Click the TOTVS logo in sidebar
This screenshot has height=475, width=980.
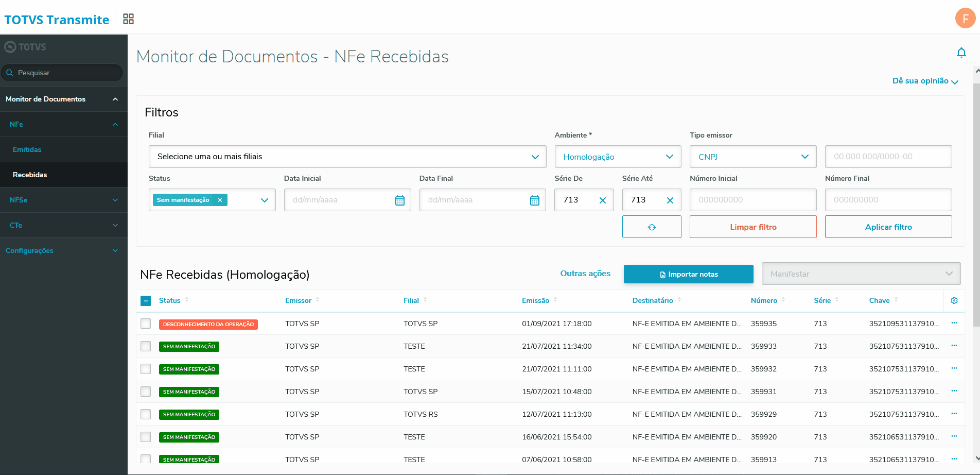coord(25,47)
